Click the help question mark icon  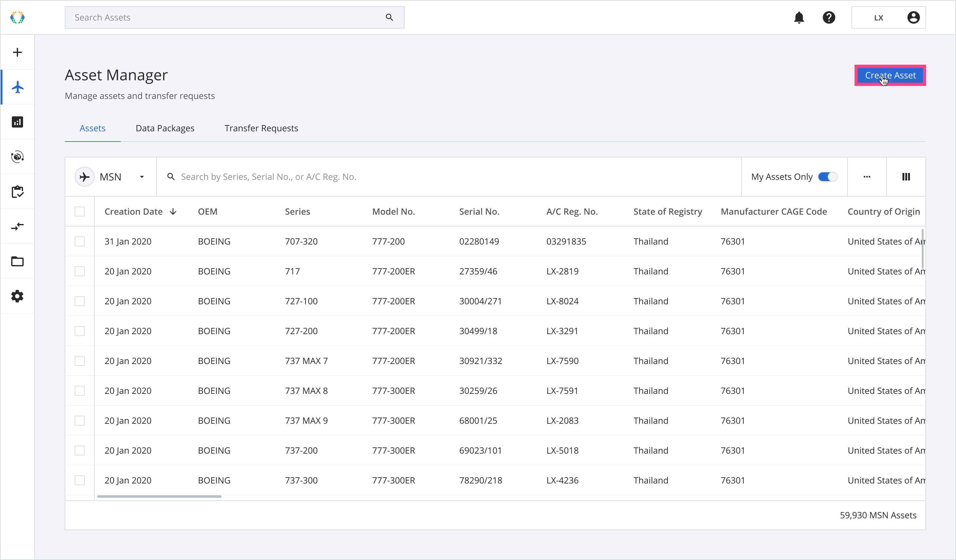pyautogui.click(x=829, y=17)
